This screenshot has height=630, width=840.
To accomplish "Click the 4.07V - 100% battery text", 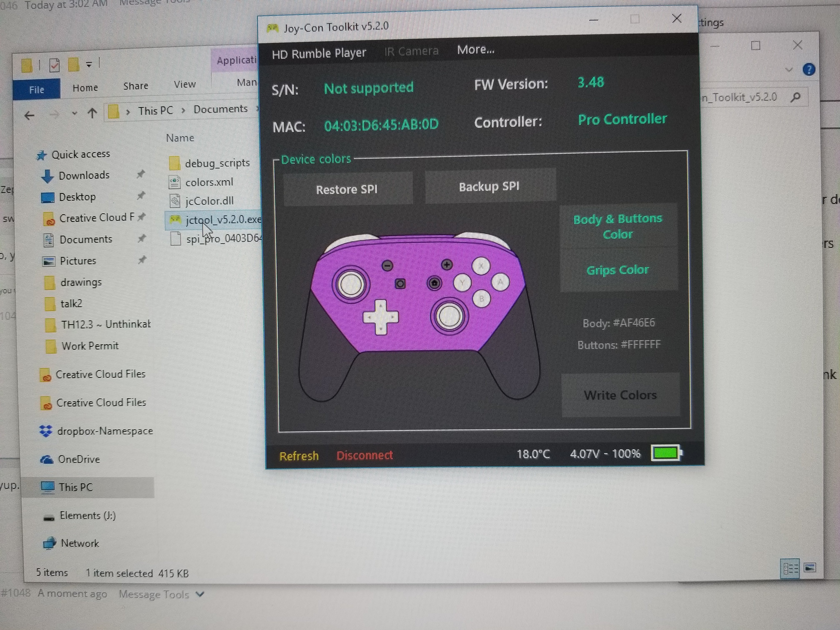I will [x=605, y=453].
